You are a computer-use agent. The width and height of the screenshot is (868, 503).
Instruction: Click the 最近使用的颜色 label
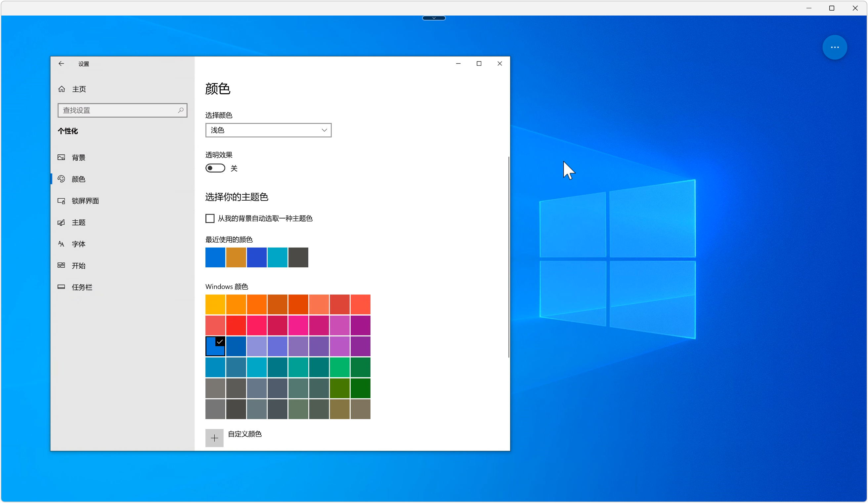229,240
